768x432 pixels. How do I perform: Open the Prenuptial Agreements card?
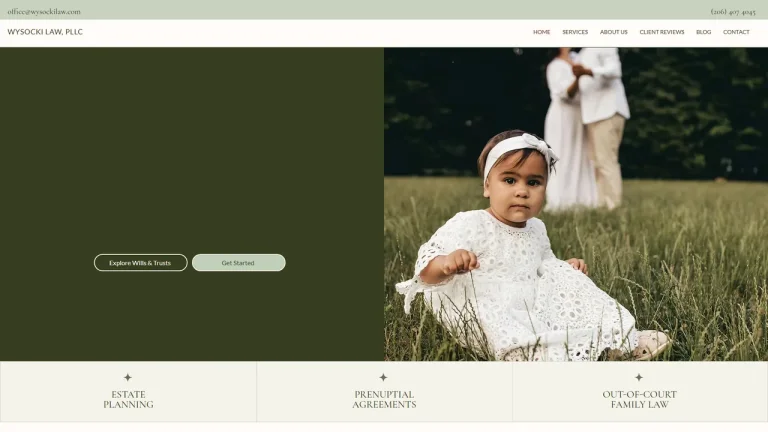coord(384,391)
